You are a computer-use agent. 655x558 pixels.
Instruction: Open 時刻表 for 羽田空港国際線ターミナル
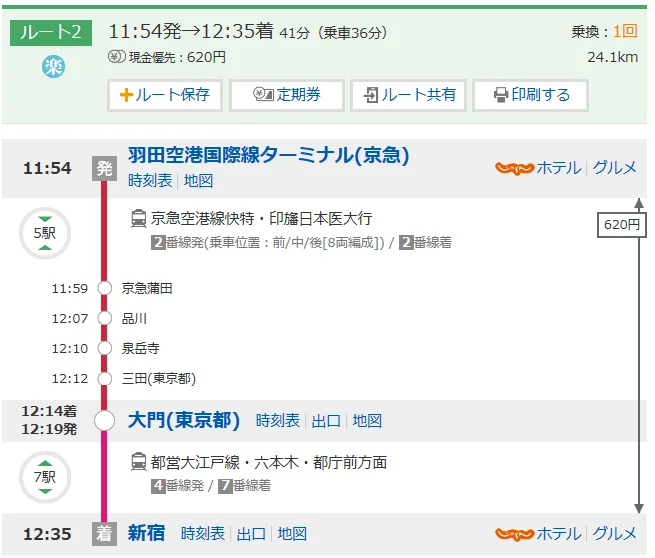coord(150,181)
